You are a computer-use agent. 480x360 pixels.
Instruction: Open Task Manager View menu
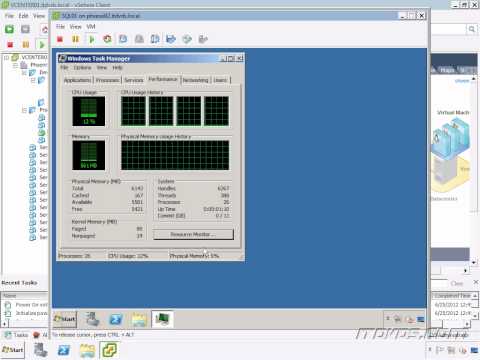pos(102,68)
